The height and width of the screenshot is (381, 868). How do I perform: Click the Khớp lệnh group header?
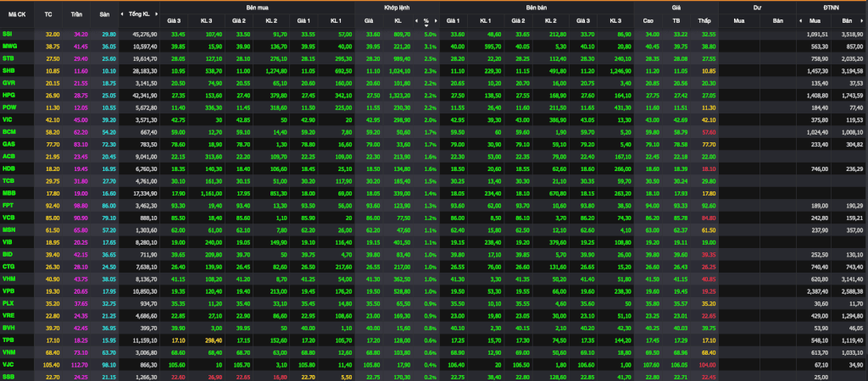pos(397,8)
